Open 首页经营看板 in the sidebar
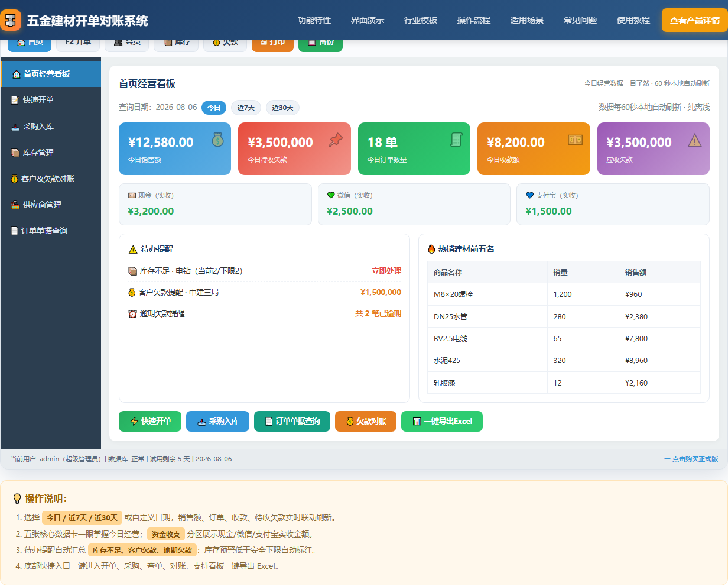The image size is (728, 586). 51,74
